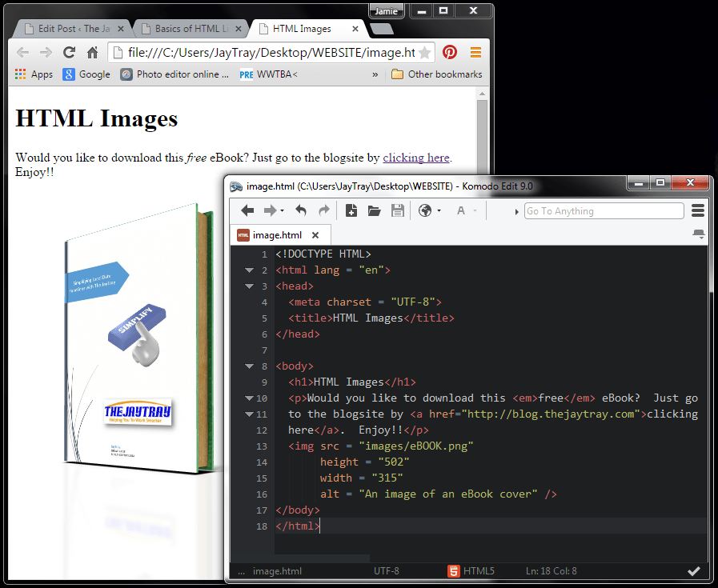Click the New File icon in Komodo

pyautogui.click(x=351, y=211)
